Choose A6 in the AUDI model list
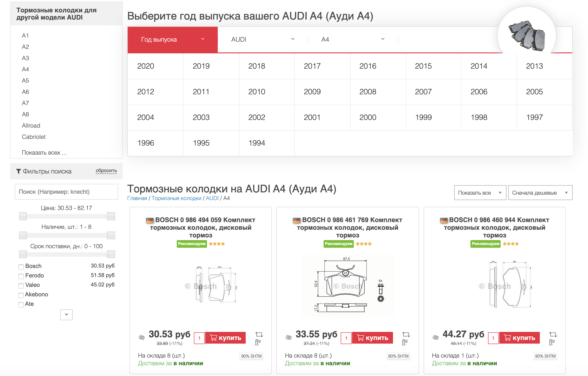The height and width of the screenshot is (376, 588). point(25,92)
